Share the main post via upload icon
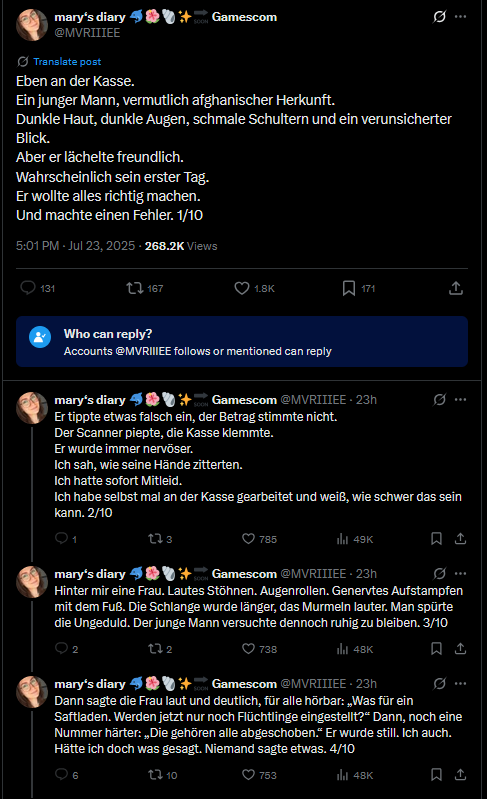This screenshot has width=487, height=799. (x=456, y=288)
